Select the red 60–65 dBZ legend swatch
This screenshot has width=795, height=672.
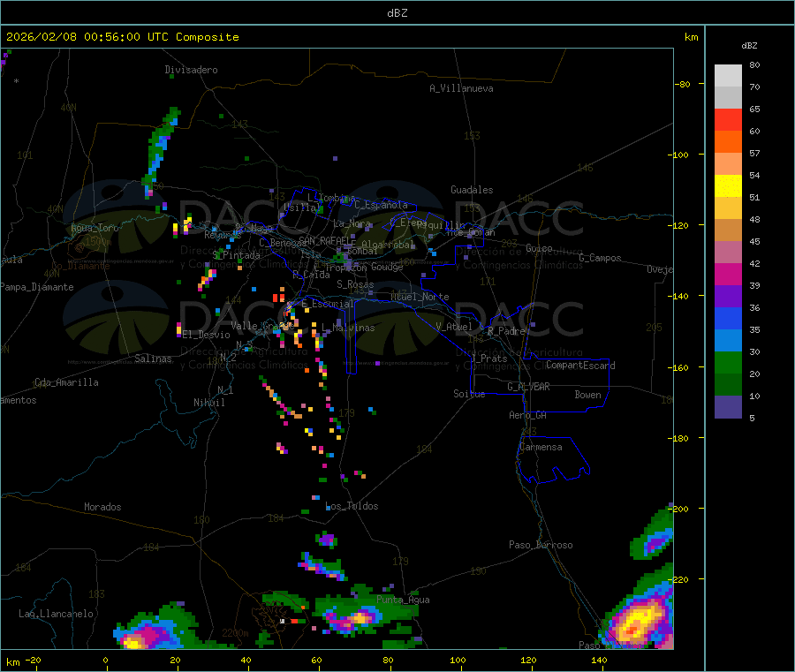pyautogui.click(x=728, y=119)
